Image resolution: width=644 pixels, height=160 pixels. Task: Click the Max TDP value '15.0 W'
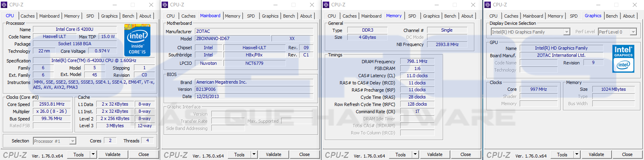(x=108, y=36)
